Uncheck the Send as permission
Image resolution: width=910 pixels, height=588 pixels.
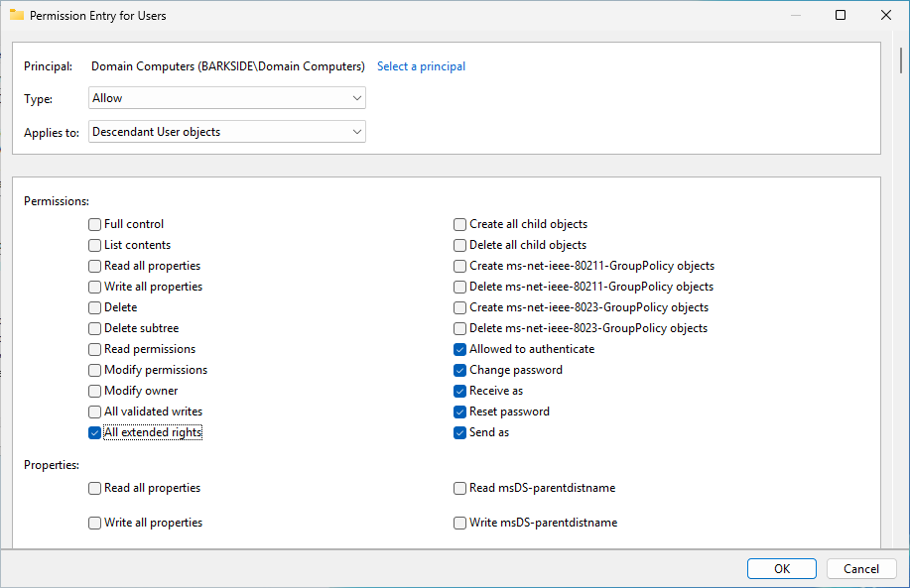[x=460, y=432]
